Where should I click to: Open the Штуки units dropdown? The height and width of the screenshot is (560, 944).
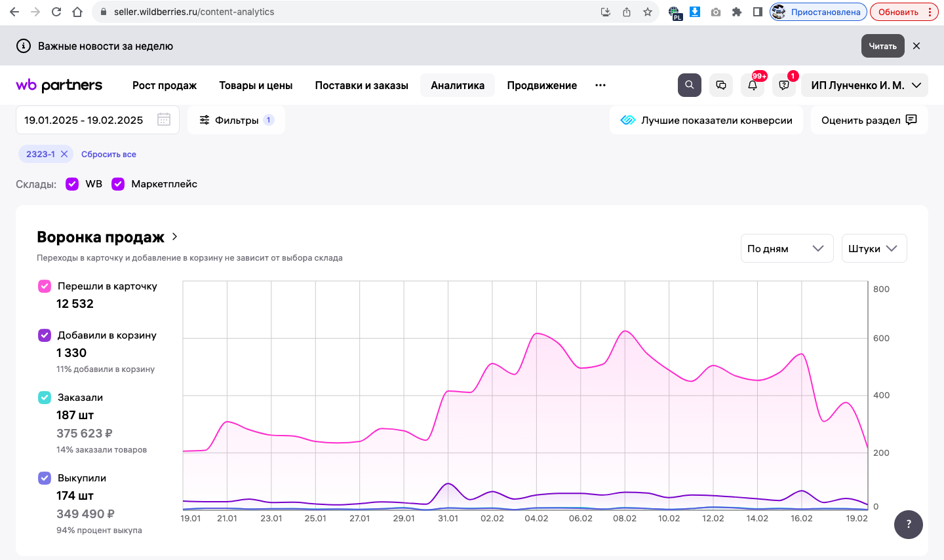[873, 248]
